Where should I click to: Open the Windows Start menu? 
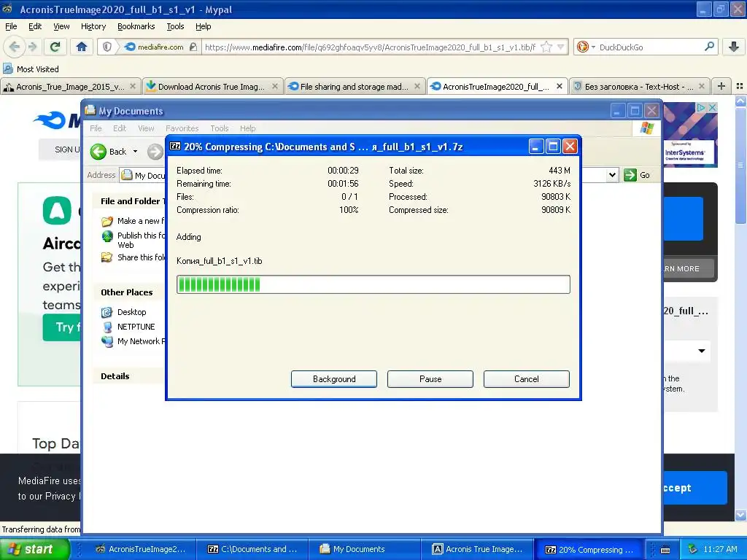click(x=34, y=549)
